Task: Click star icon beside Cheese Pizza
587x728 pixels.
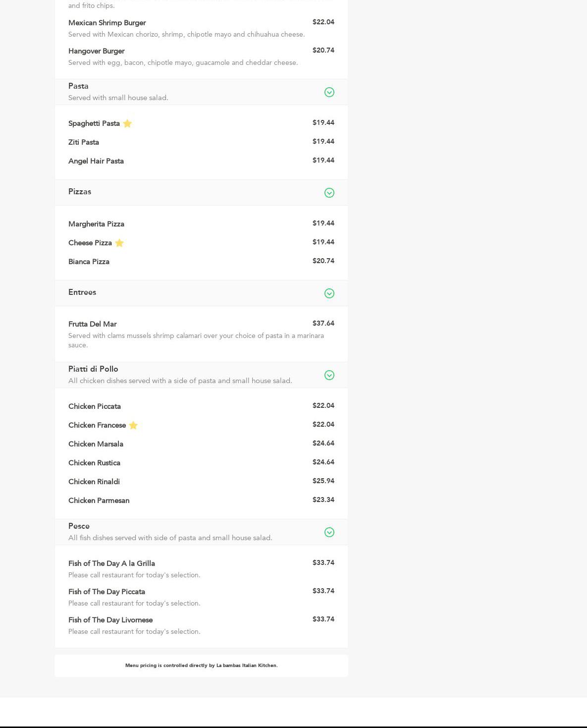Action: [119, 243]
